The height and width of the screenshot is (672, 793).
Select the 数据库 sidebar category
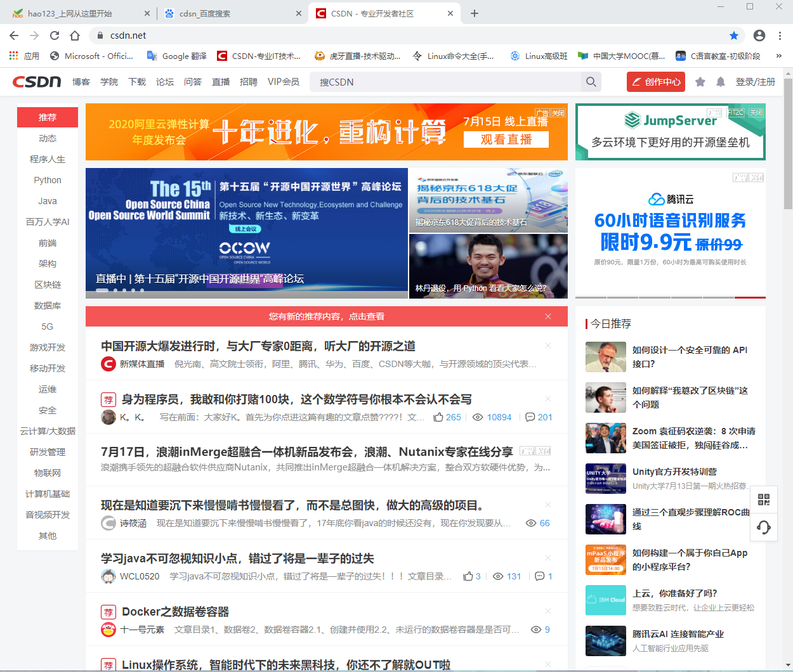(48, 306)
